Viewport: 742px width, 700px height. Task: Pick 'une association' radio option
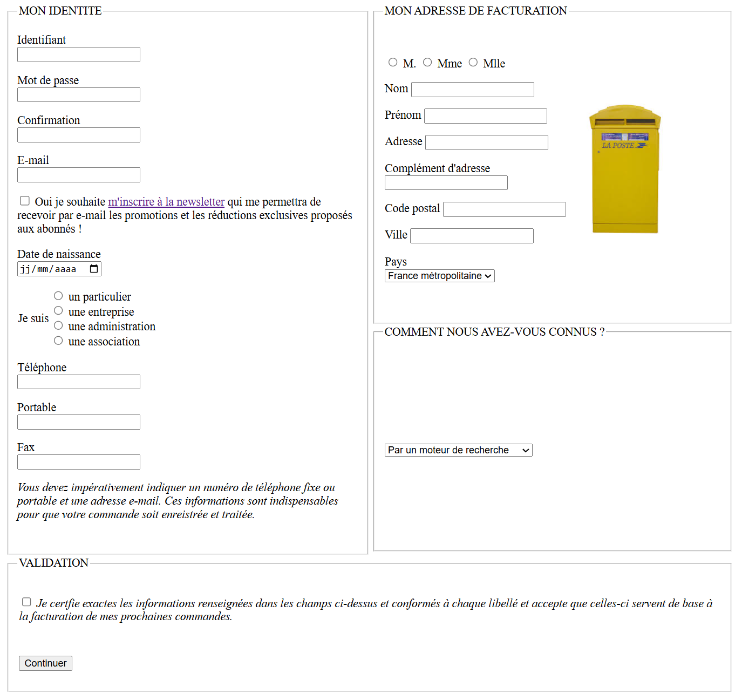[x=58, y=341]
